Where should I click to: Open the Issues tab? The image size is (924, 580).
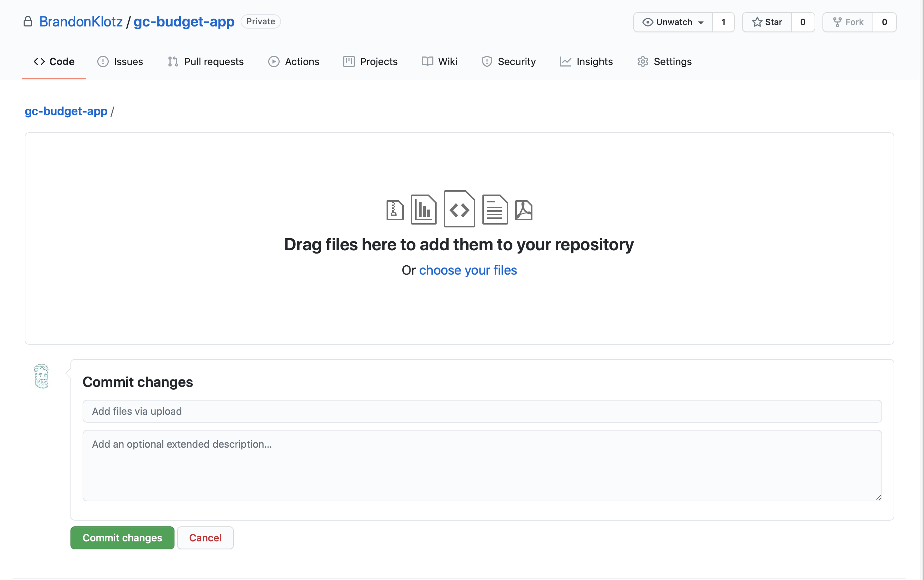point(120,62)
